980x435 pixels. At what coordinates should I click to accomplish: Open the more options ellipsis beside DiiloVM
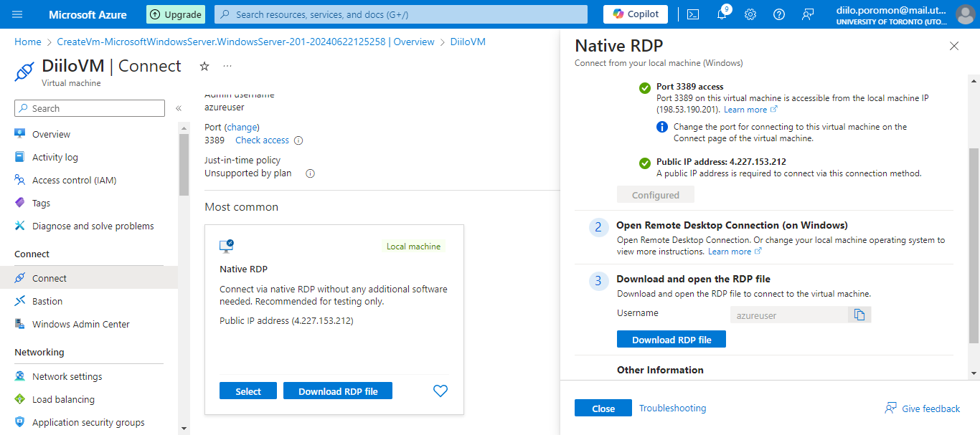point(227,66)
